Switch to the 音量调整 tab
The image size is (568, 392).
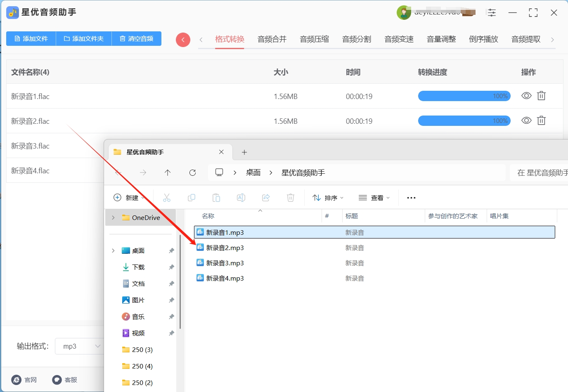441,39
